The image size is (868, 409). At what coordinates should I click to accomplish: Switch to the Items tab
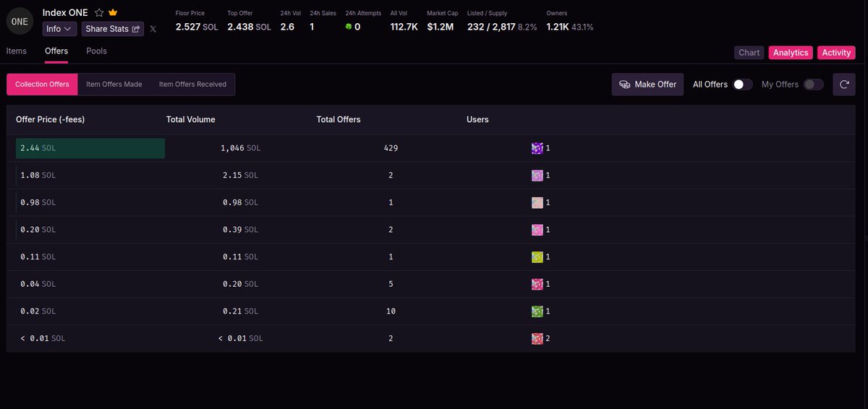tap(17, 51)
